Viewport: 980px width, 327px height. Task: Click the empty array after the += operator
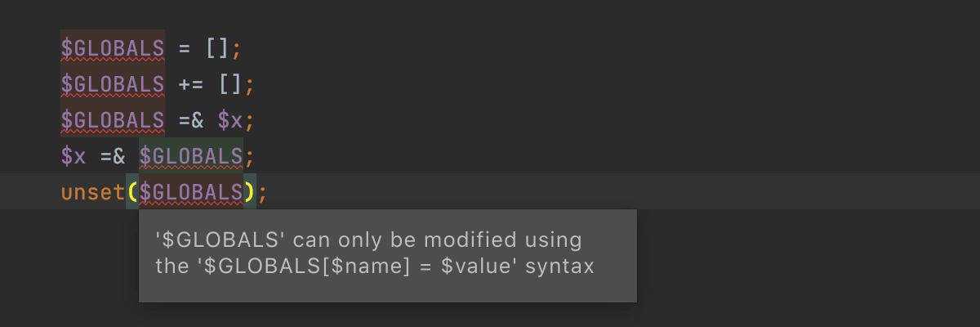(229, 84)
